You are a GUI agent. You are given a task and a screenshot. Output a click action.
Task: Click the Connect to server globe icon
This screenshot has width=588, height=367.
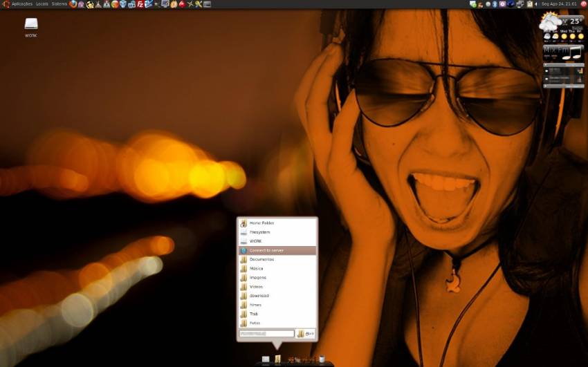[x=244, y=250]
